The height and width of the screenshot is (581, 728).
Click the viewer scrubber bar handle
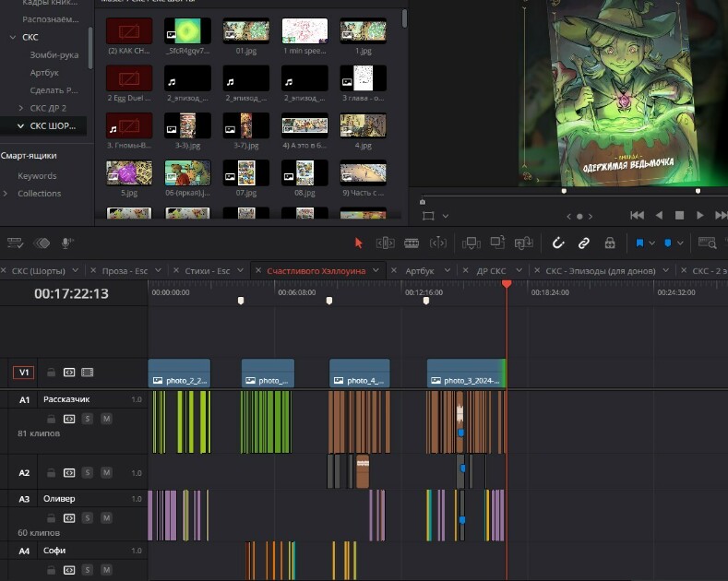pos(422,201)
